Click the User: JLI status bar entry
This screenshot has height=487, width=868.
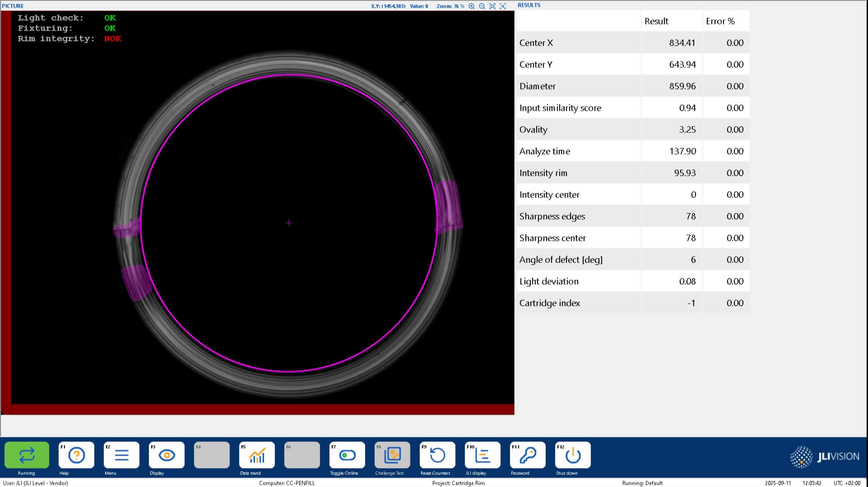coord(35,483)
